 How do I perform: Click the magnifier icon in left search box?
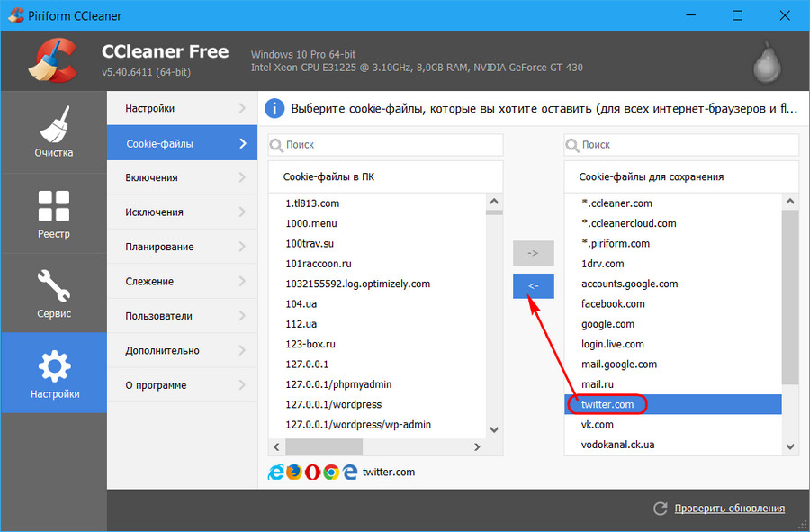(276, 145)
